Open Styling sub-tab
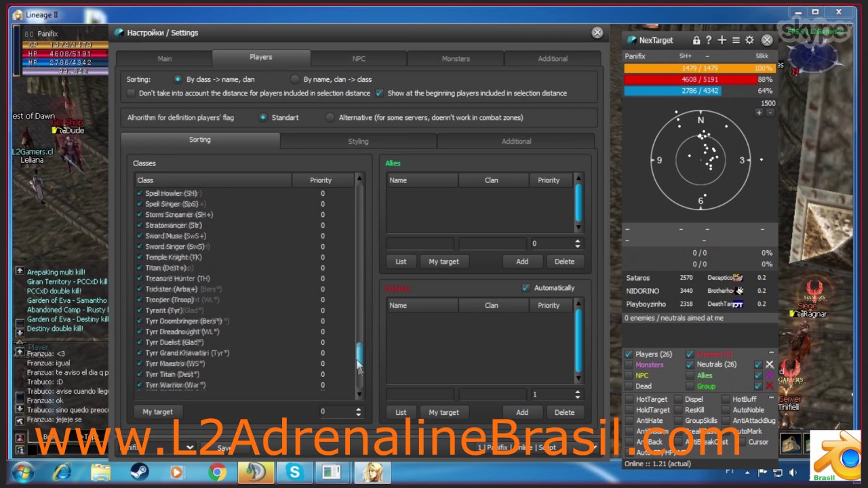This screenshot has width=868, height=488. (358, 142)
